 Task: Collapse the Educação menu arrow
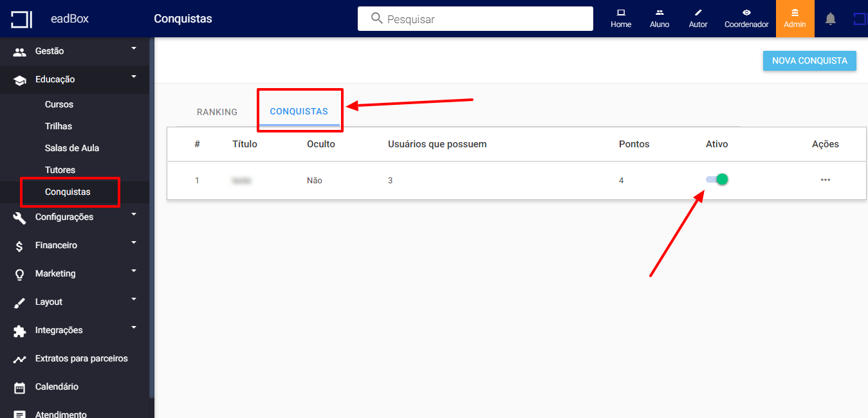click(134, 77)
